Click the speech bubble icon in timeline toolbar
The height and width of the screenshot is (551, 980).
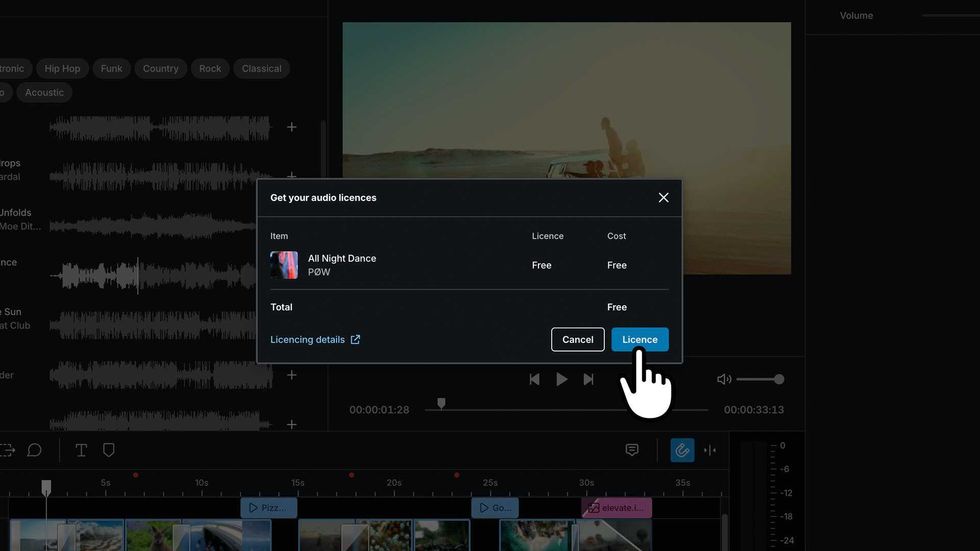click(34, 450)
